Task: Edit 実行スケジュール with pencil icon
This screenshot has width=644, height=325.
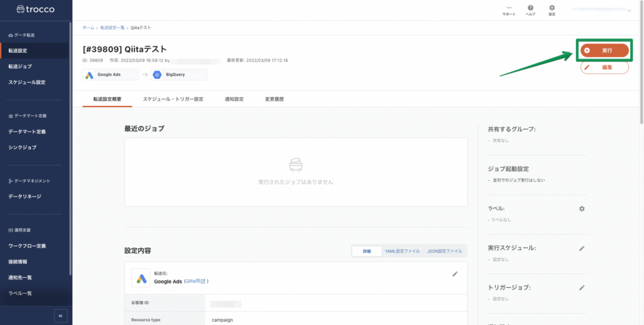Action: pos(582,248)
